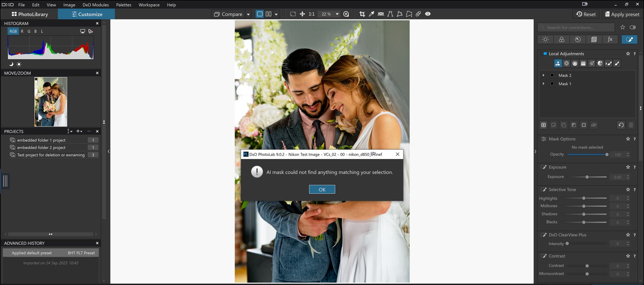644x285 pixels.
Task: Pick the White Balance eyedropper tool
Action: point(371,14)
